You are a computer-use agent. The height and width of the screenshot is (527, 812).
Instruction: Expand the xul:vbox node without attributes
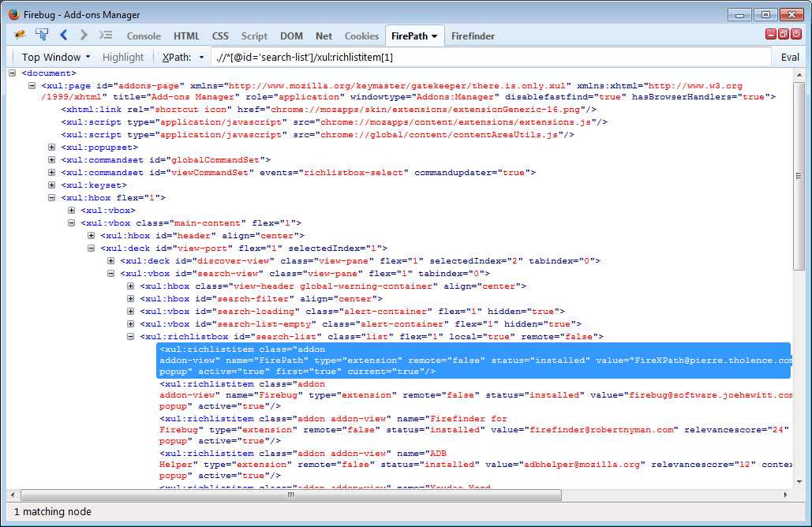click(72, 210)
